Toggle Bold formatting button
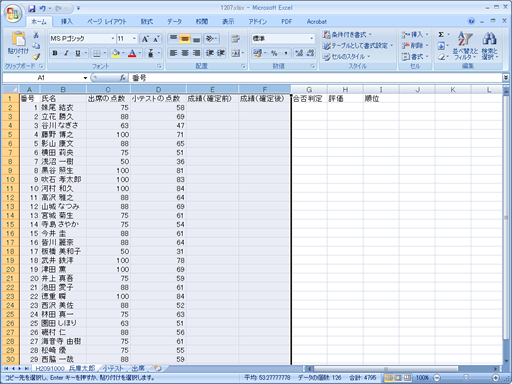The width and height of the screenshot is (512, 384). [55, 53]
